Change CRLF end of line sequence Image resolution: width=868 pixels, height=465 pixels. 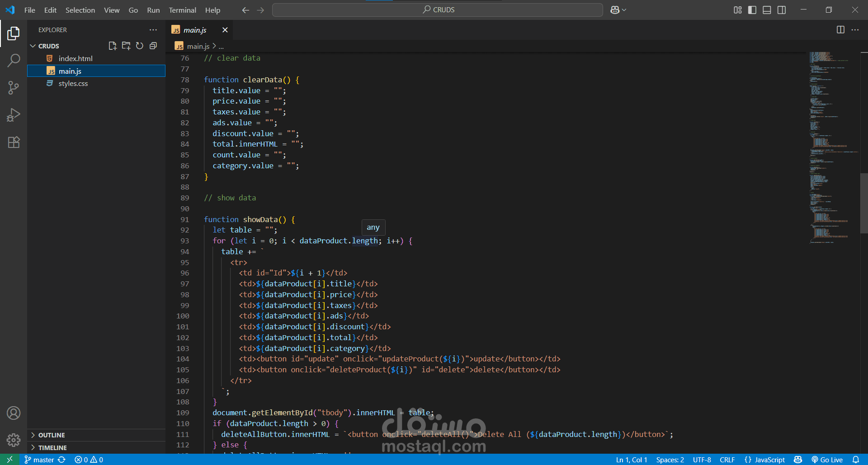tap(727, 460)
